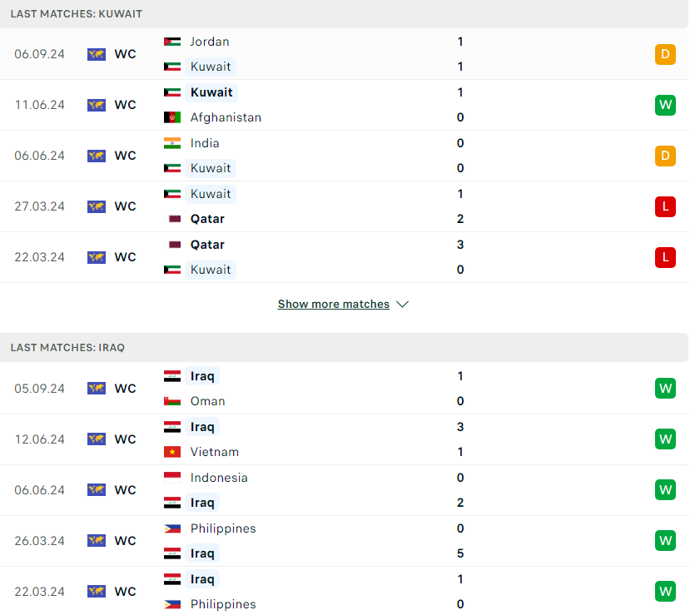Click the draw badge for Jordan vs Kuwait

[x=665, y=55]
